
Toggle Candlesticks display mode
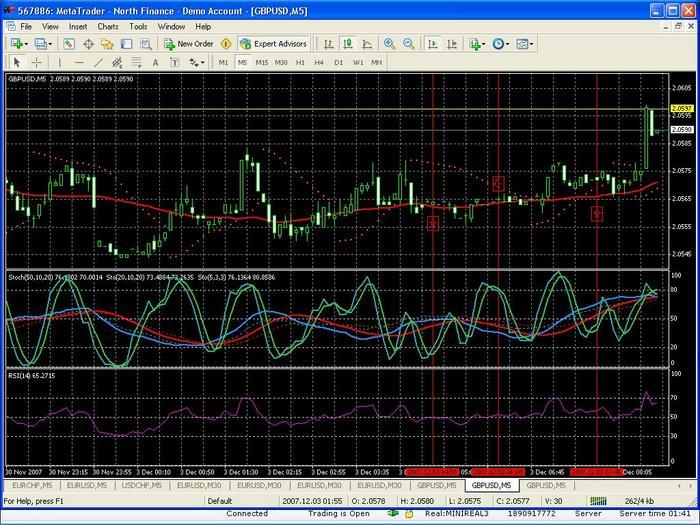348,44
